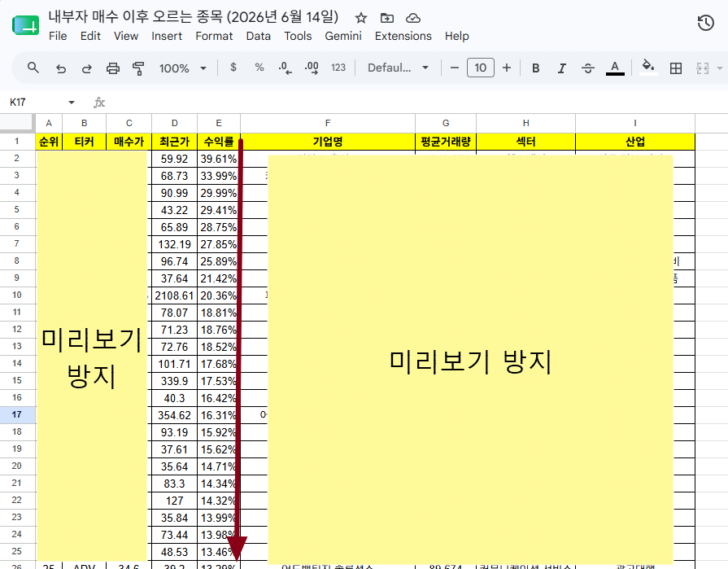
Task: Toggle italic formatting
Action: tap(562, 68)
